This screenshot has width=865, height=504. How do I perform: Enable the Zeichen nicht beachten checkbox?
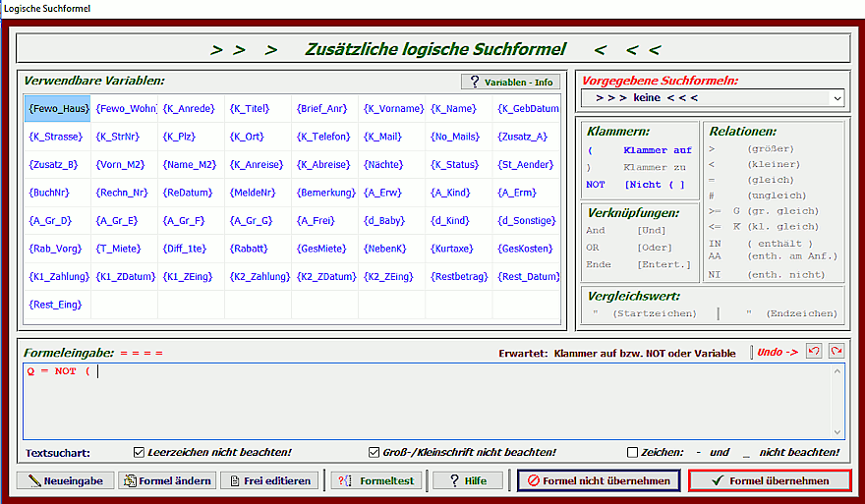click(x=633, y=452)
